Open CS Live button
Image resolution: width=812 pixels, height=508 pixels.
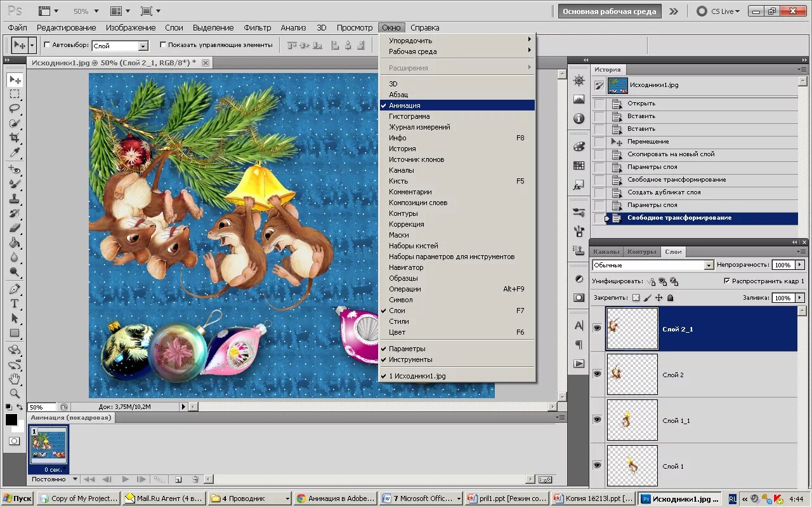tap(718, 11)
